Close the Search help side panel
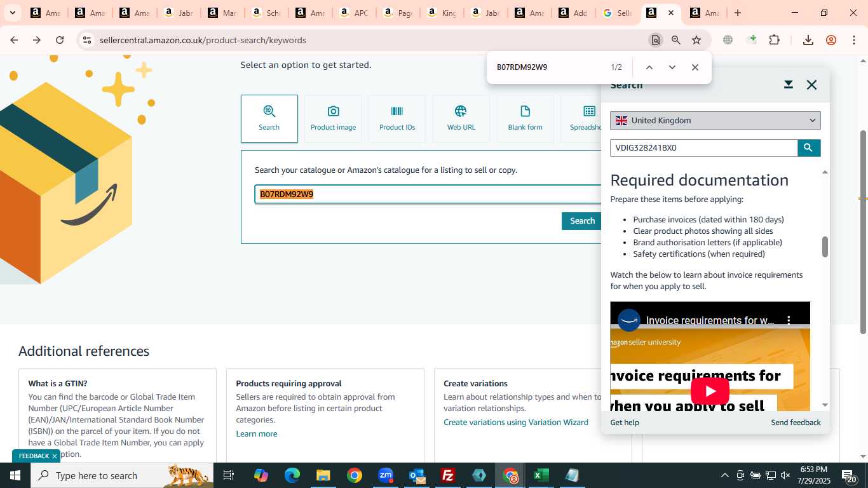Viewport: 868px width, 488px height. (x=811, y=85)
